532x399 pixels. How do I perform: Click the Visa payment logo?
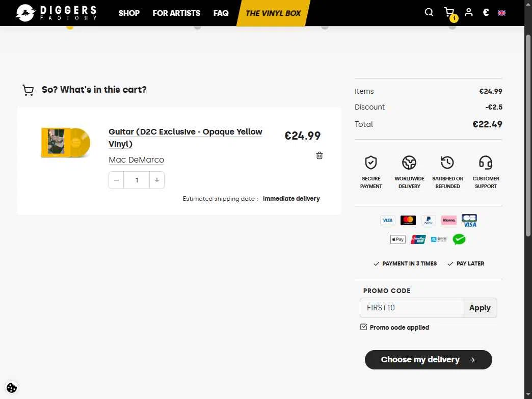point(387,220)
